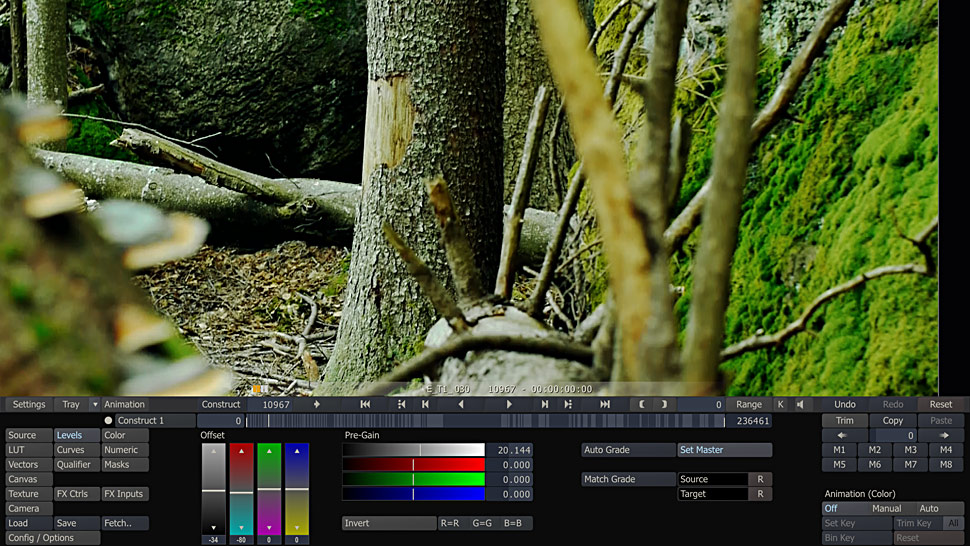Jump to the first frame in transport
The image size is (970, 546).
(x=365, y=404)
